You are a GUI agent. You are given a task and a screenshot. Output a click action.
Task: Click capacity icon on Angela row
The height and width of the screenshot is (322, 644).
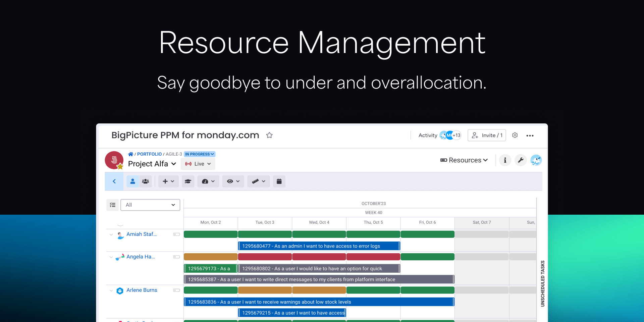pos(176,257)
